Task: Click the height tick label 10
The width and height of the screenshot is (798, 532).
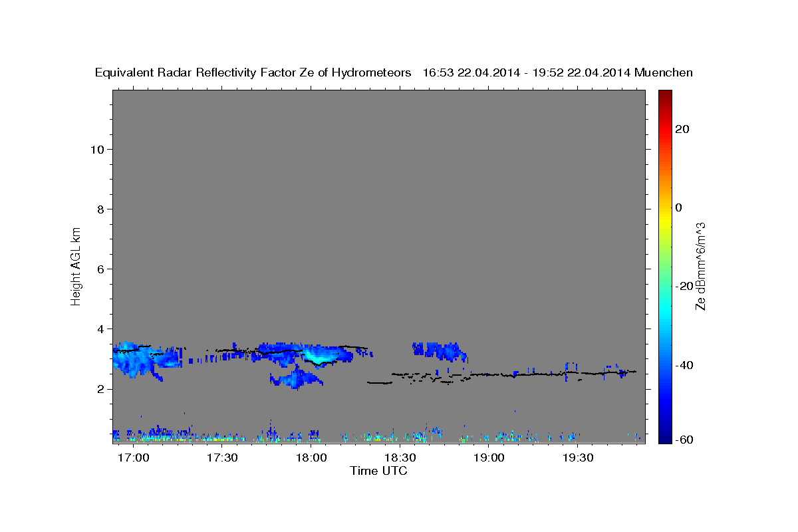Action: pyautogui.click(x=96, y=149)
